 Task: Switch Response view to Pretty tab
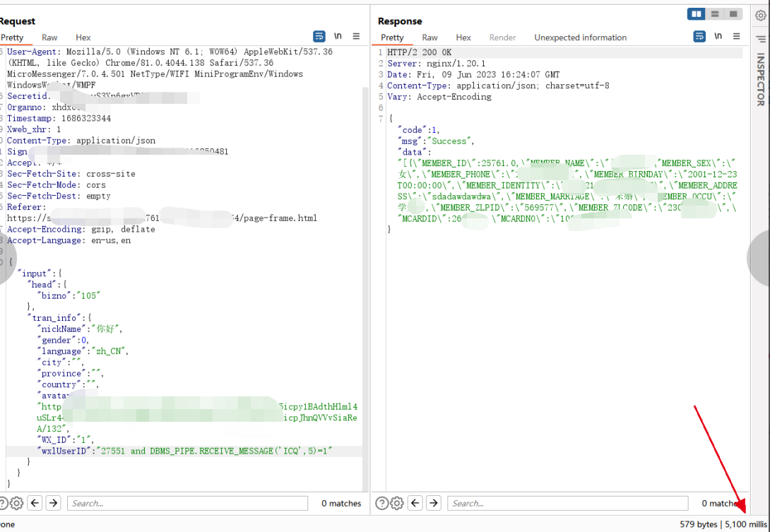pyautogui.click(x=392, y=37)
